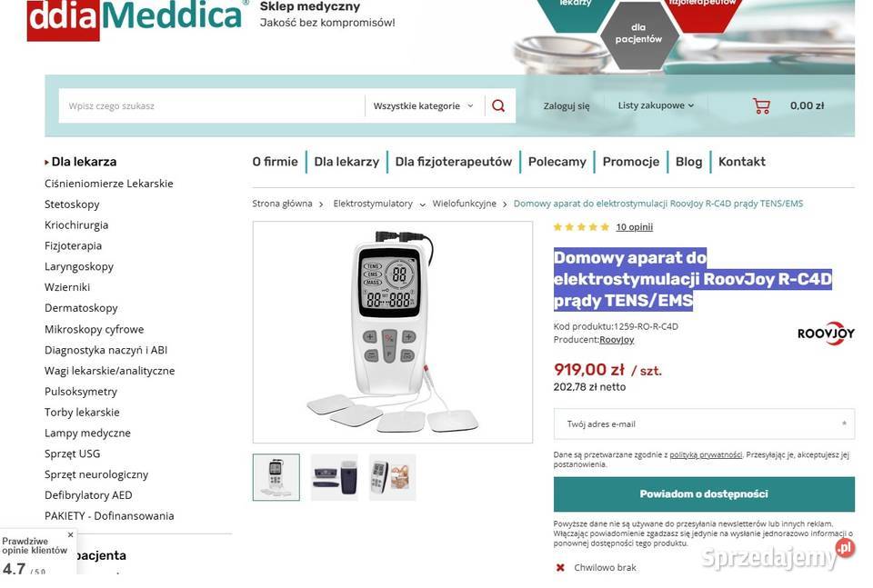The height and width of the screenshot is (588, 873).
Task: Click the 'Wpisz czego szukasz' search field
Action: pos(212,105)
